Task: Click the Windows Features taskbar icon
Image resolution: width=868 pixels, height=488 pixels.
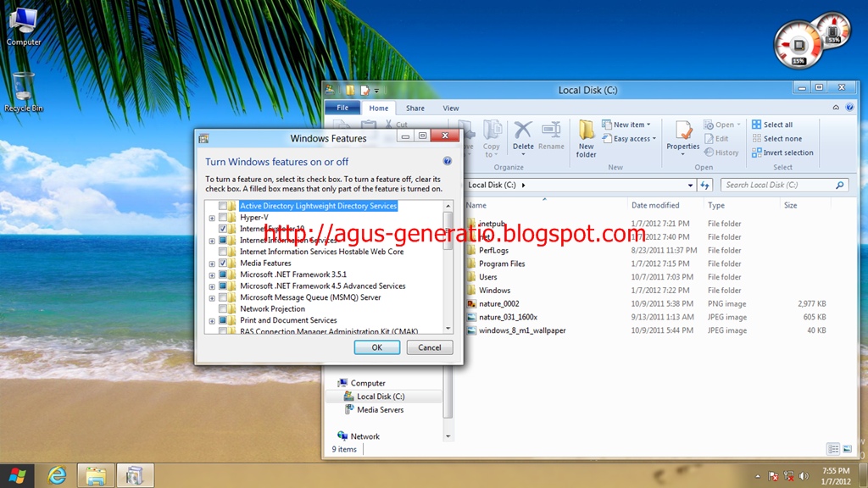Action: click(x=135, y=475)
